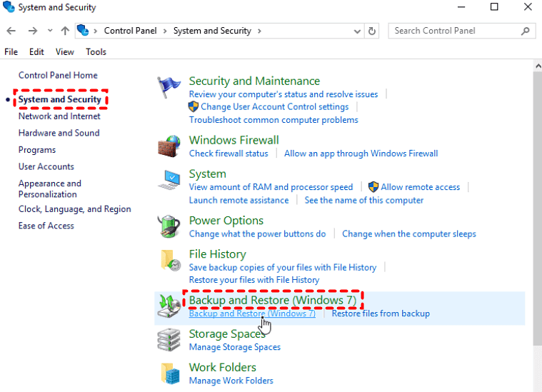Click the Windows Firewall brick wall icon

coord(169,146)
